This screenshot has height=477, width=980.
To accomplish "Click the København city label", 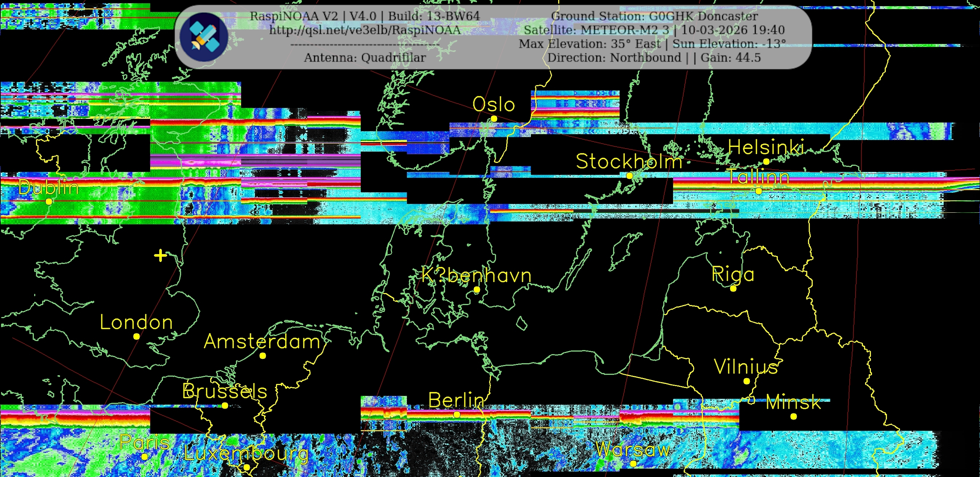I will (476, 275).
